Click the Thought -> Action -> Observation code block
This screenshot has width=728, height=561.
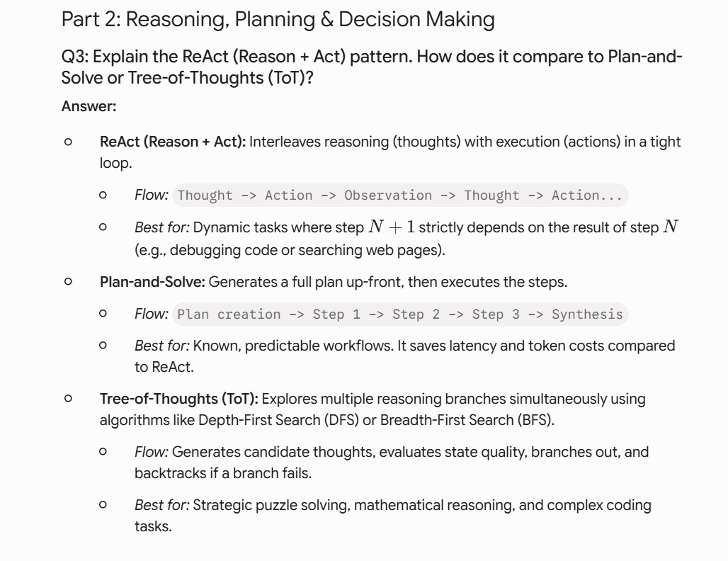(399, 195)
